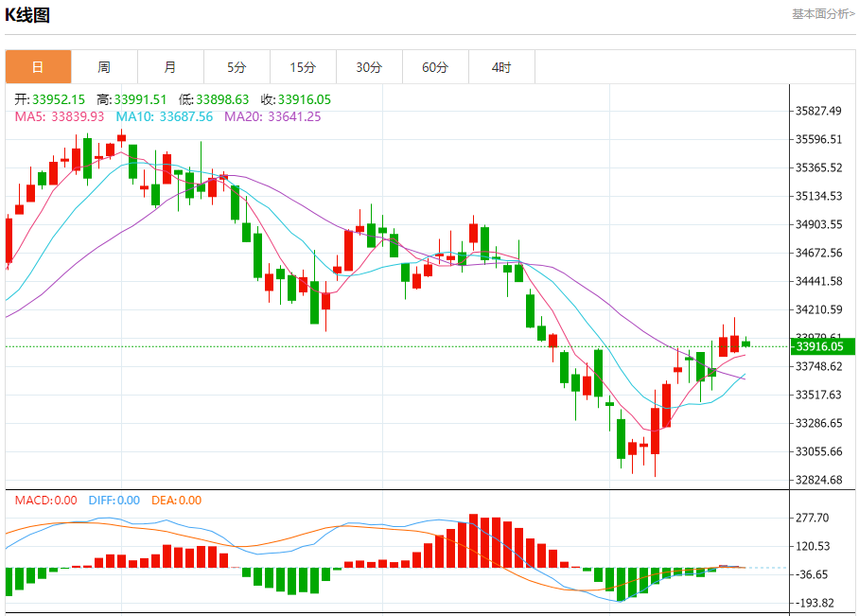
Task: Click the K线图 heading
Action: (27, 15)
